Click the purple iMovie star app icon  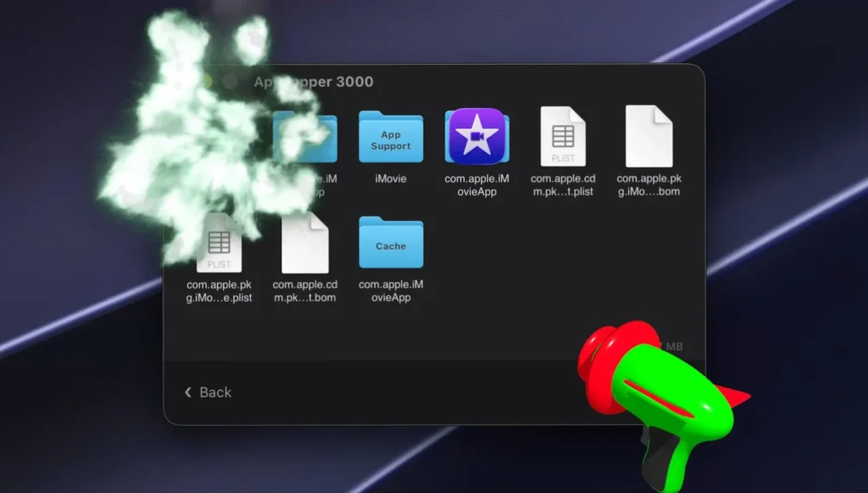coord(477,136)
